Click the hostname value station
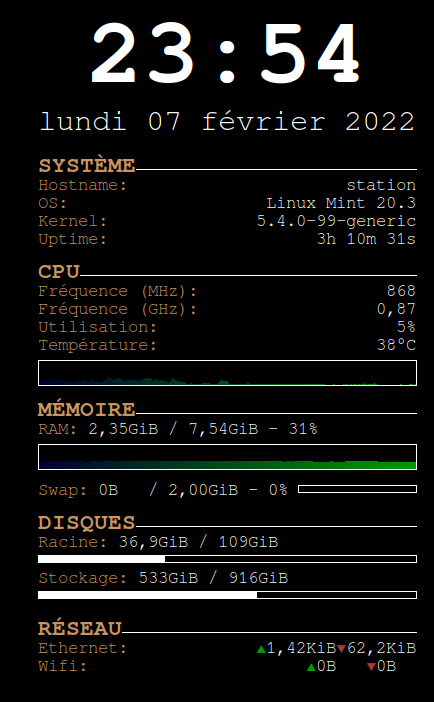 [x=381, y=185]
